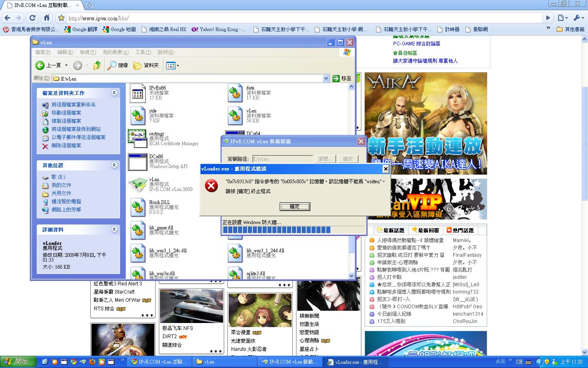588x368 pixels.
Task: Switch to vLoader.exe error taskbar button
Action: click(355, 362)
